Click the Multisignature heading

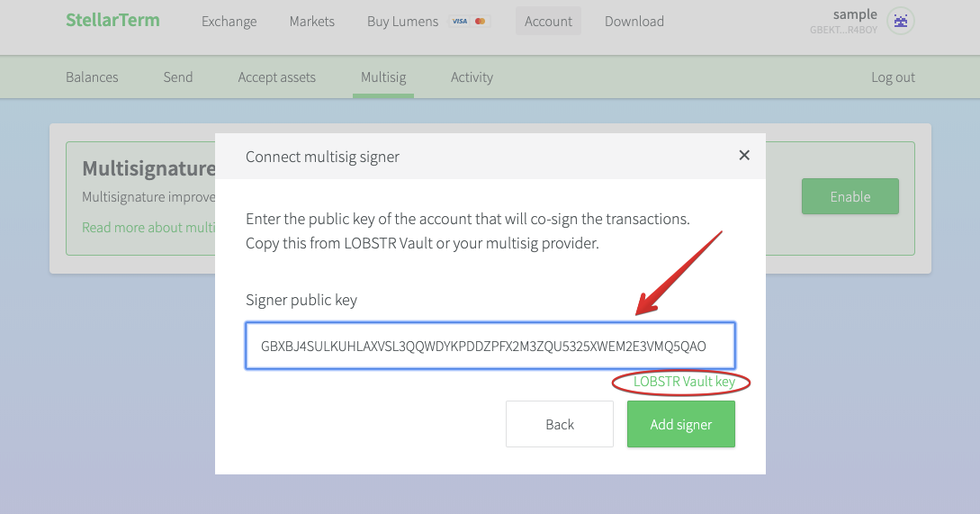[148, 168]
